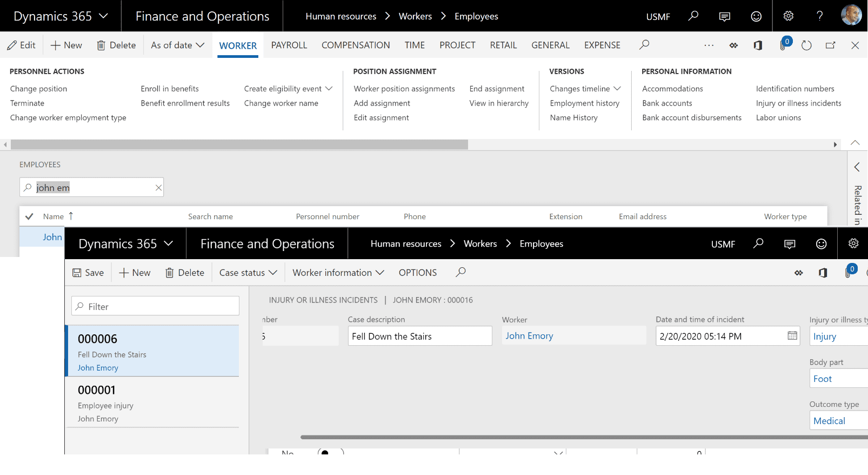
Task: Click Workers in top breadcrumb
Action: (415, 16)
